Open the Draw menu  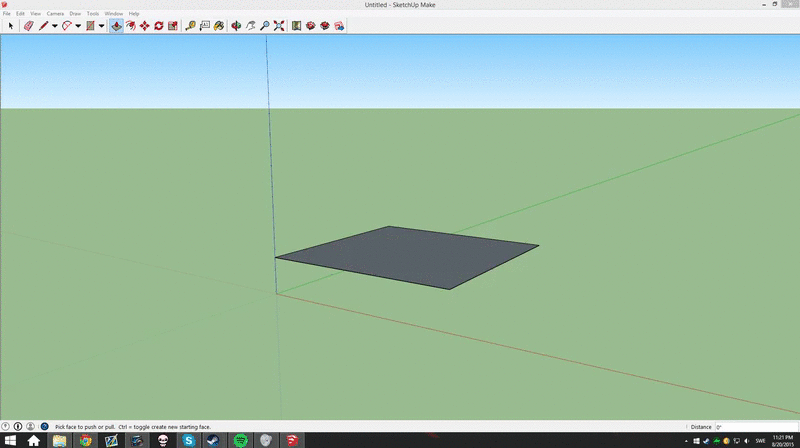point(75,14)
